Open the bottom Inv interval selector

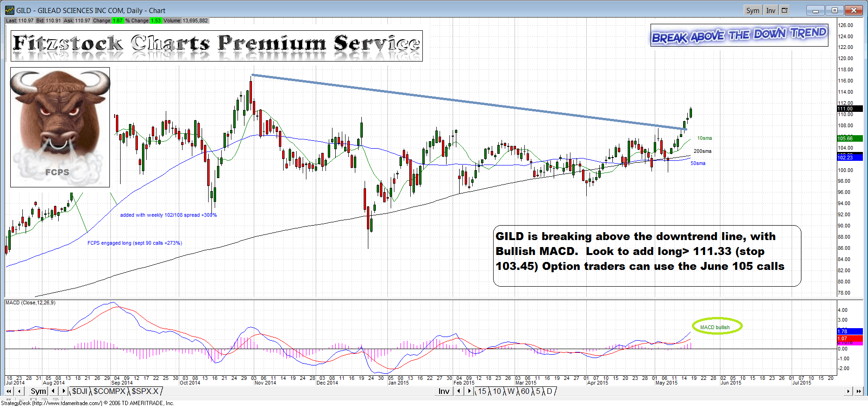tap(444, 392)
